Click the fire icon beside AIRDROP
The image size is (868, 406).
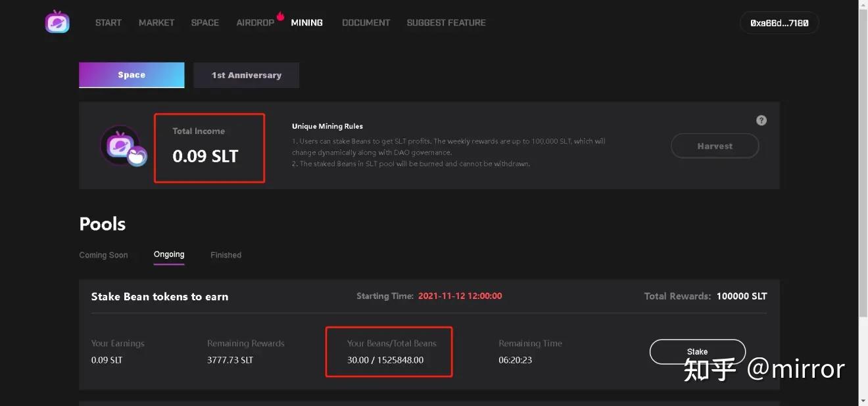[280, 16]
